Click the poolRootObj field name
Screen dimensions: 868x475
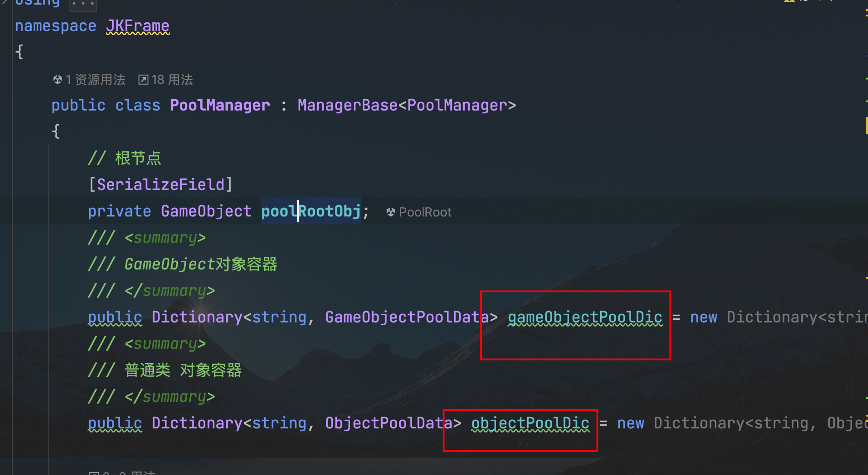pos(311,211)
